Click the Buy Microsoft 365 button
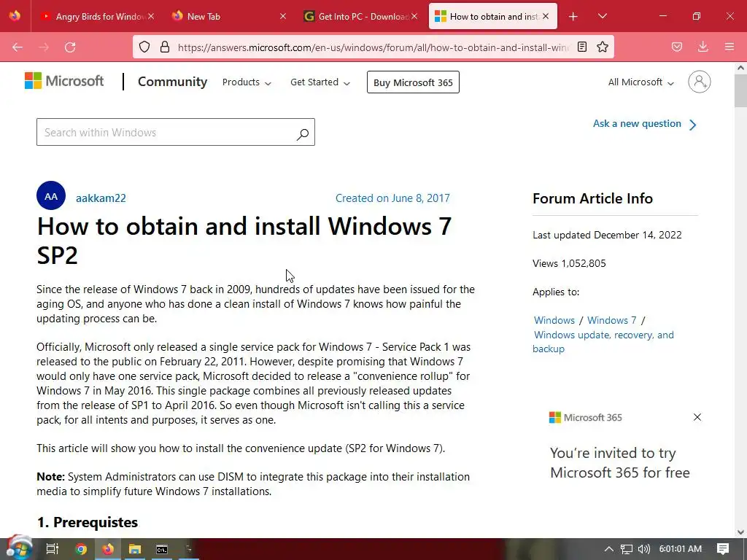 (413, 82)
